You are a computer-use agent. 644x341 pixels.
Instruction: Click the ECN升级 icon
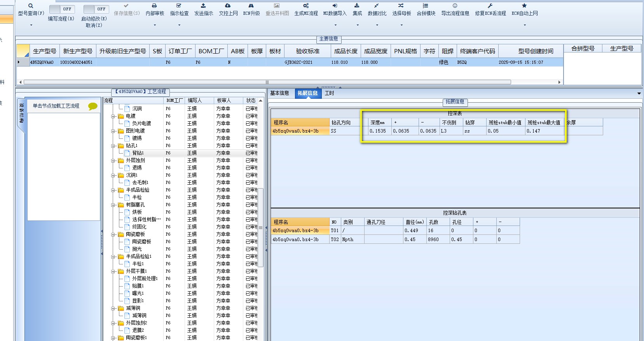pos(251,6)
